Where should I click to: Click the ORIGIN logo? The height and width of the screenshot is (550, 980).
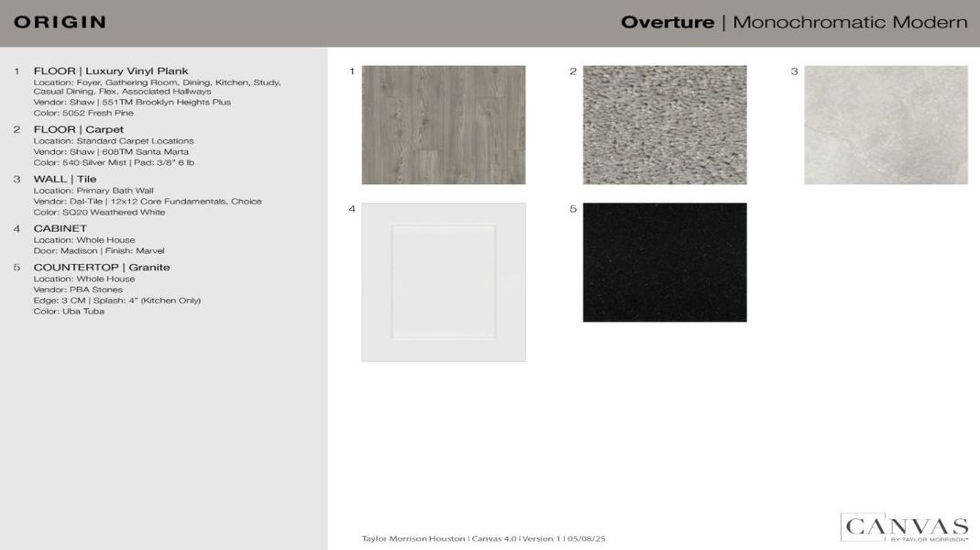point(61,20)
